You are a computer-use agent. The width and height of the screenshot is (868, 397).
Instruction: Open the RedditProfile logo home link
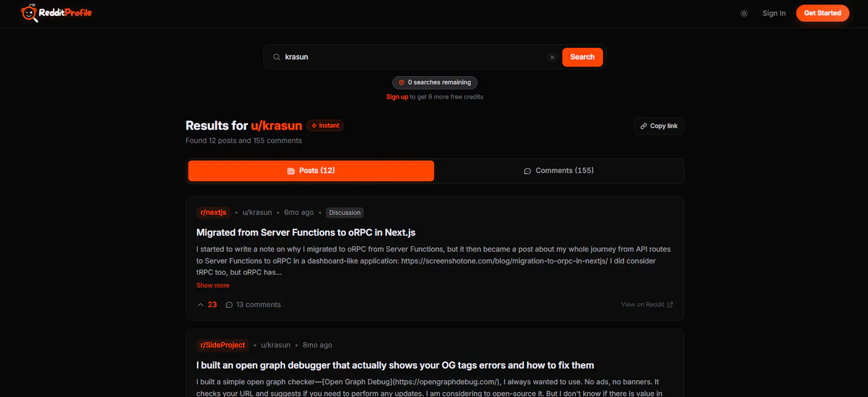56,13
